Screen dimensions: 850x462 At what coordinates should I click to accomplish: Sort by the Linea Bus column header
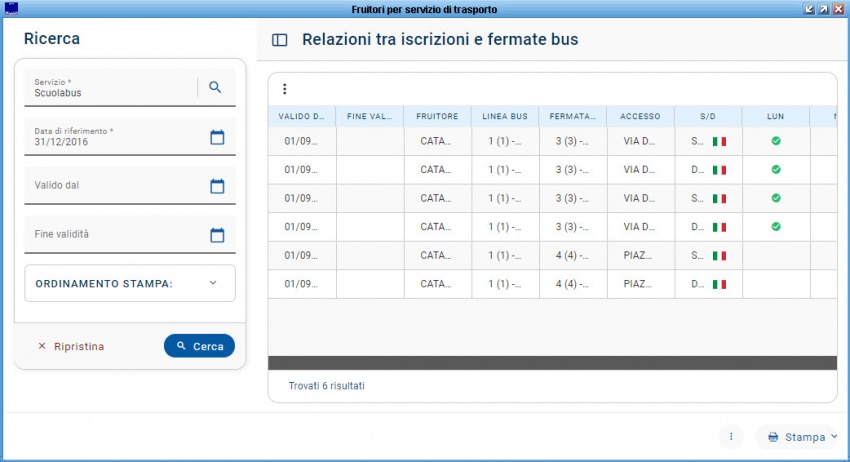[x=504, y=117]
